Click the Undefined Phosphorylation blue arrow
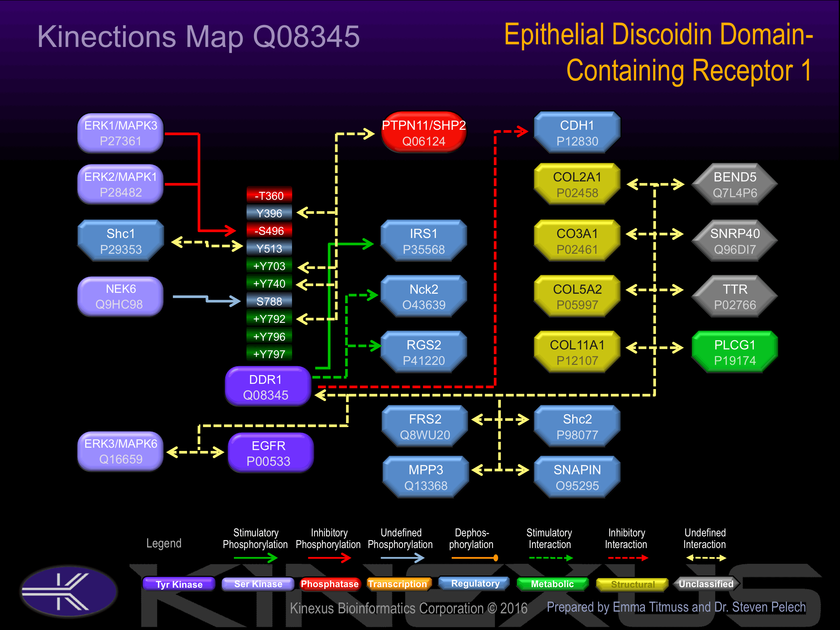This screenshot has width=840, height=630. [x=402, y=558]
